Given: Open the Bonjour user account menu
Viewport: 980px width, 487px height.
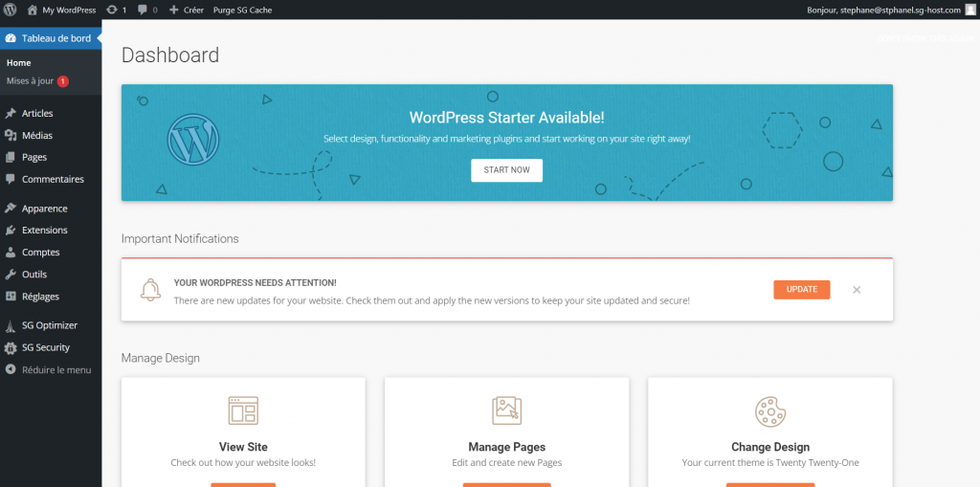Looking at the screenshot, I should [x=882, y=10].
